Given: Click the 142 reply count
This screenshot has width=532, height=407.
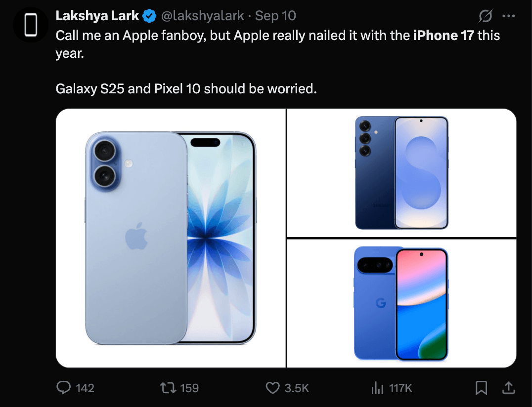Looking at the screenshot, I should (84, 388).
